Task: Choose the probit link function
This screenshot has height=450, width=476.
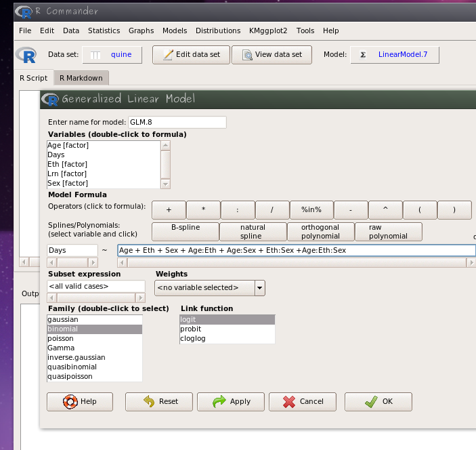Action: [191, 329]
